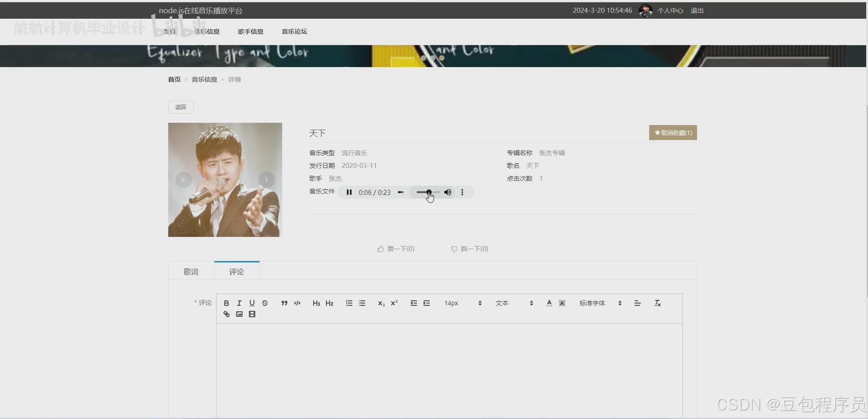Like the song with 赞一下
This screenshot has width=868, height=419.
396,249
